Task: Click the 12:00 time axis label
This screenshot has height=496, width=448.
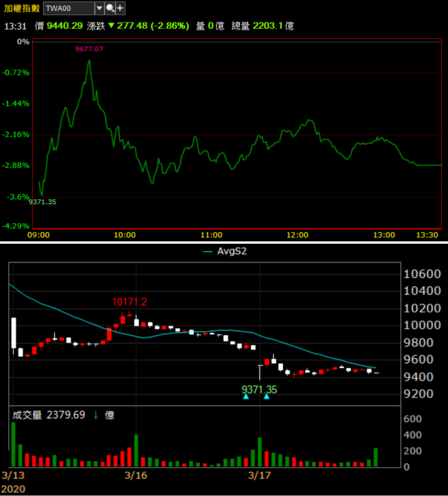Action: pyautogui.click(x=297, y=235)
